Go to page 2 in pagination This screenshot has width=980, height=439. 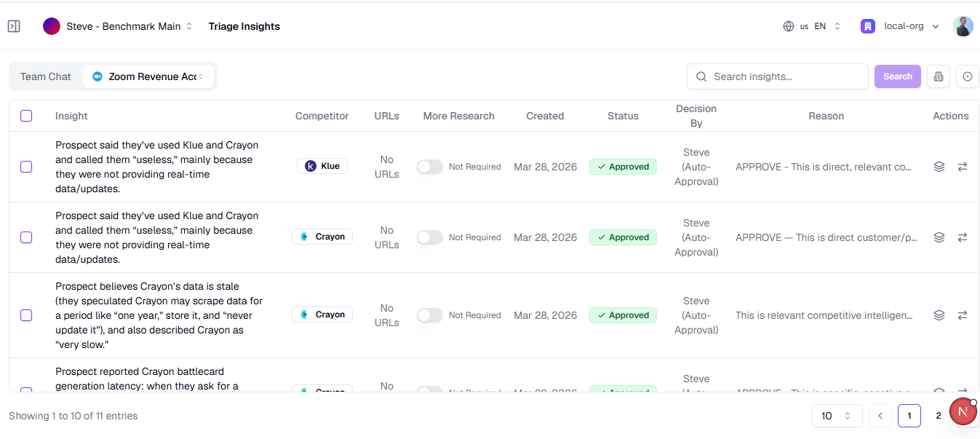939,416
